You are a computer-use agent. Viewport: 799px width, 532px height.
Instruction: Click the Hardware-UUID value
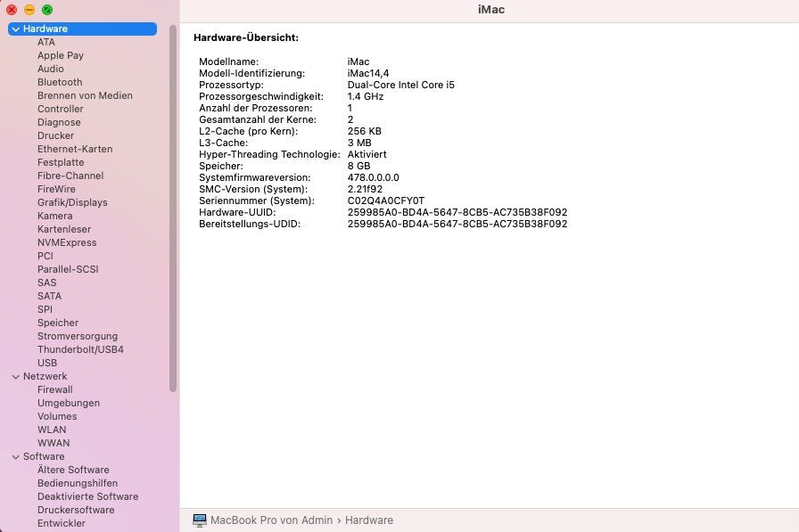coord(457,212)
